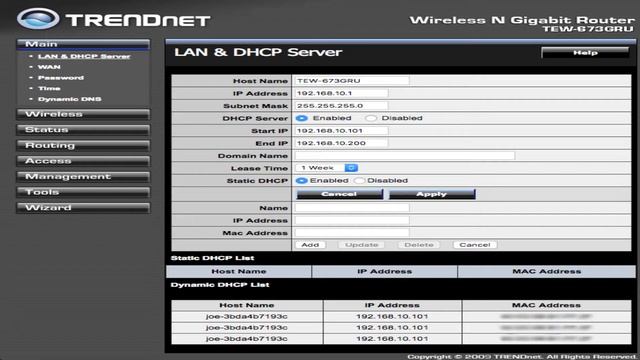Click the End IP field
This screenshot has height=360, width=640.
pos(341,143)
